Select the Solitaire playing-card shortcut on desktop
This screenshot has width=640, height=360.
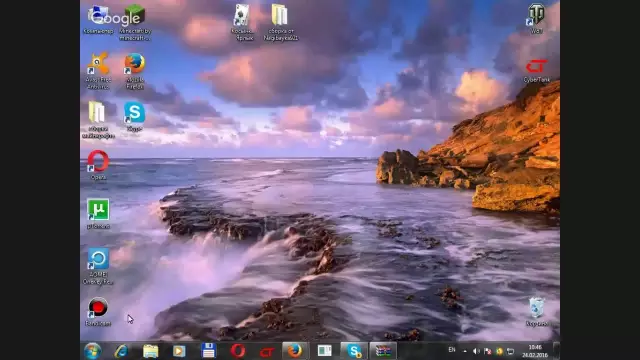tap(242, 22)
